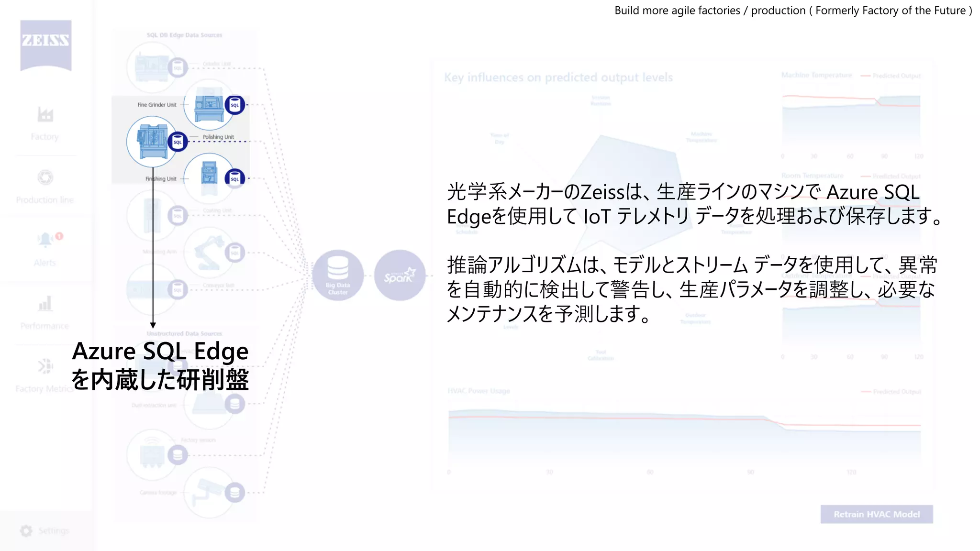Click the Dust extraction unit database badge
980x551 pixels.
click(x=234, y=404)
